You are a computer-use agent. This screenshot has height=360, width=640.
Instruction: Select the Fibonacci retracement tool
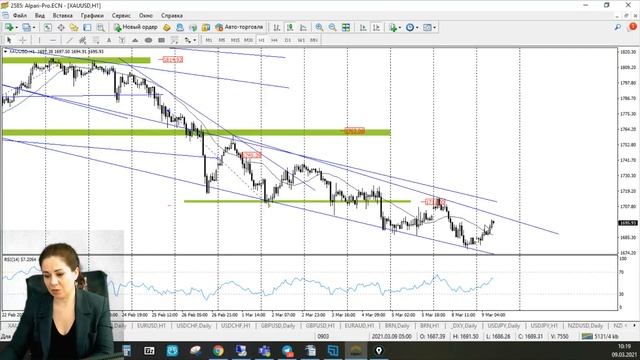click(96, 40)
